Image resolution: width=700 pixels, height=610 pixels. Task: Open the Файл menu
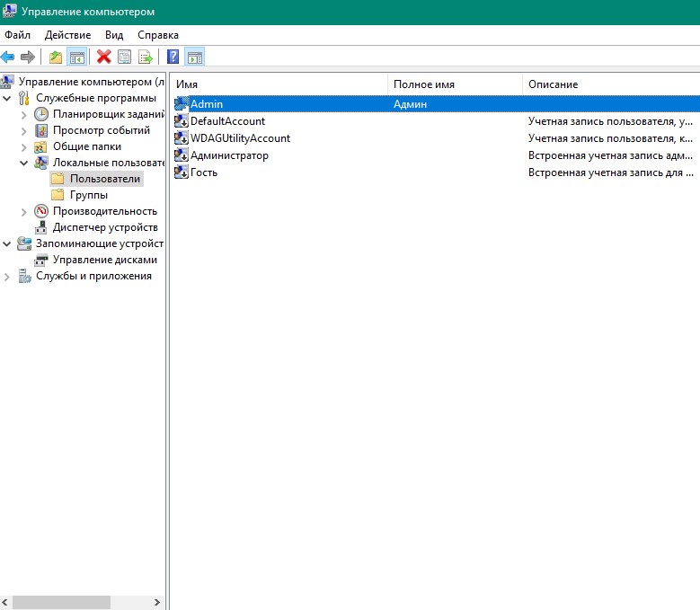17,35
